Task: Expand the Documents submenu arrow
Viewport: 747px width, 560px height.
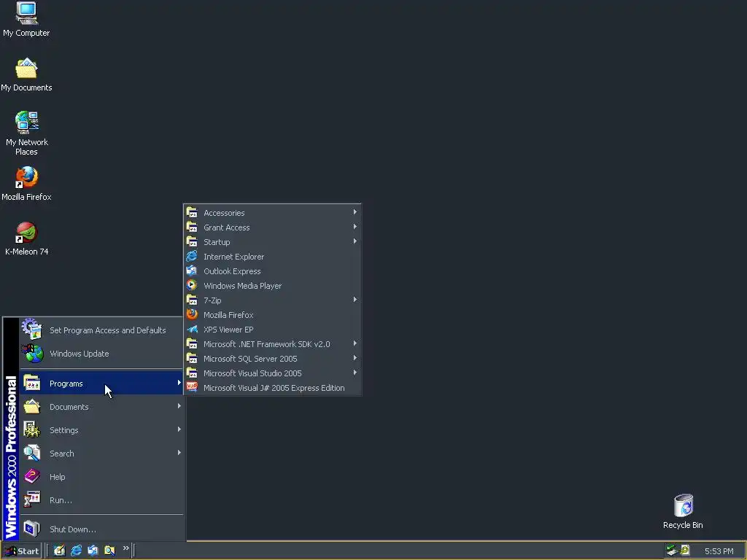Action: pyautogui.click(x=179, y=406)
